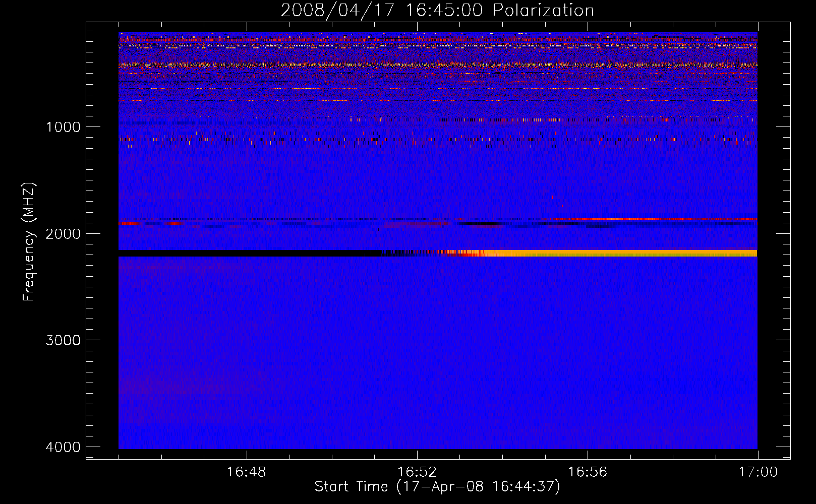Click the black band segment near 2200 MHz
Image resolution: width=816 pixels, height=504 pixels.
point(250,253)
